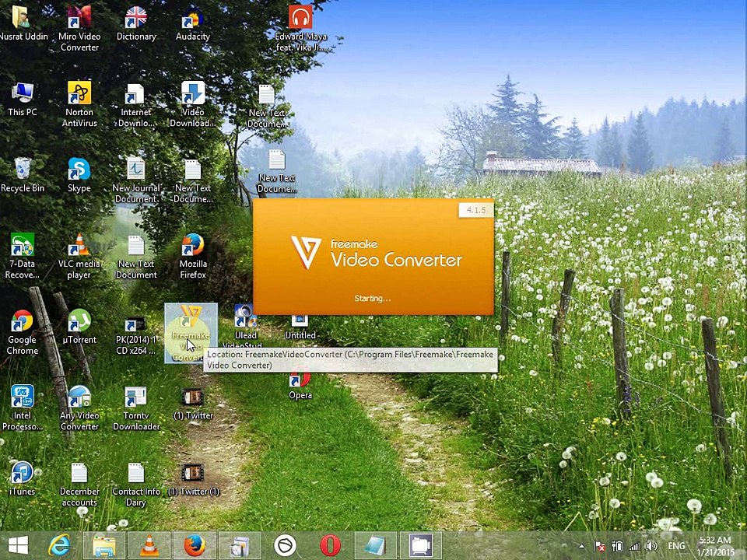This screenshot has height=560, width=747.
Task: Select the µTorrent desktop icon
Action: [x=79, y=327]
